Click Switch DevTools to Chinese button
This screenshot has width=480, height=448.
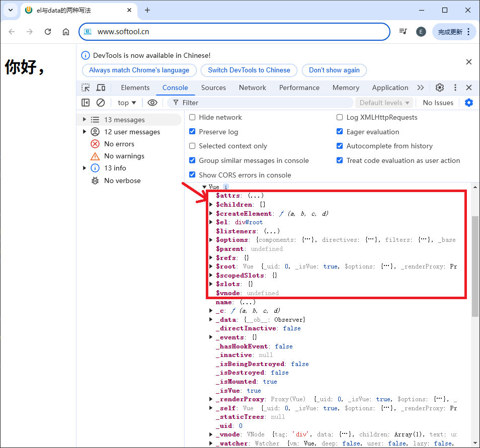coord(249,70)
